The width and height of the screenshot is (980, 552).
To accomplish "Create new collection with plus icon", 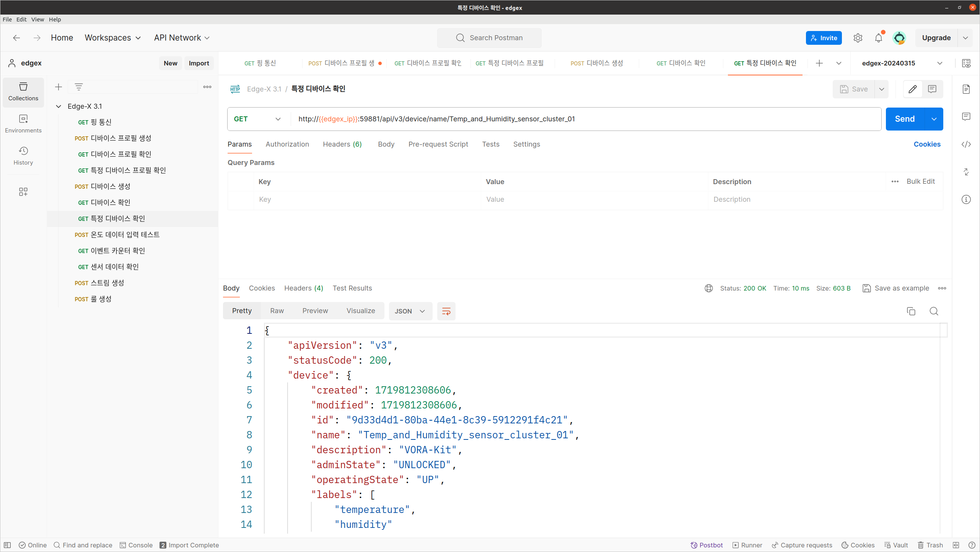I will coord(58,87).
